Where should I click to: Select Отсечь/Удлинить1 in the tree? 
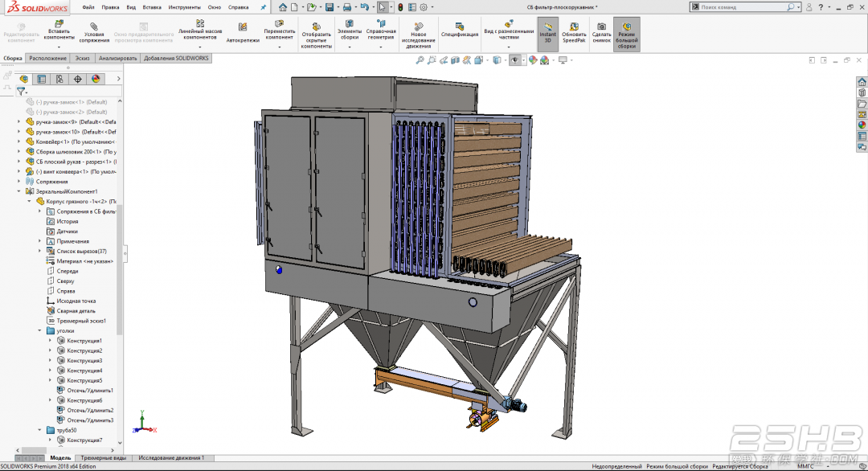click(84, 391)
